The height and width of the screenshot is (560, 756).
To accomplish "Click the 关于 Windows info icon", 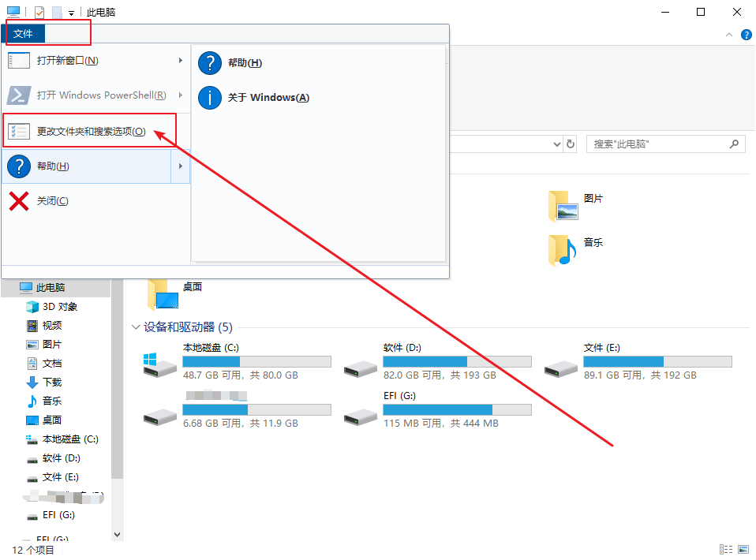I will [210, 98].
